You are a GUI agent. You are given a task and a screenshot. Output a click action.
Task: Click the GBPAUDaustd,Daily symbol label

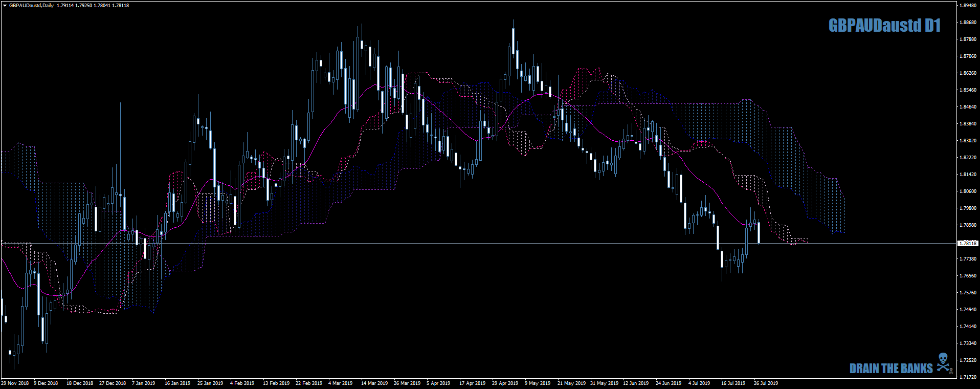click(x=31, y=6)
